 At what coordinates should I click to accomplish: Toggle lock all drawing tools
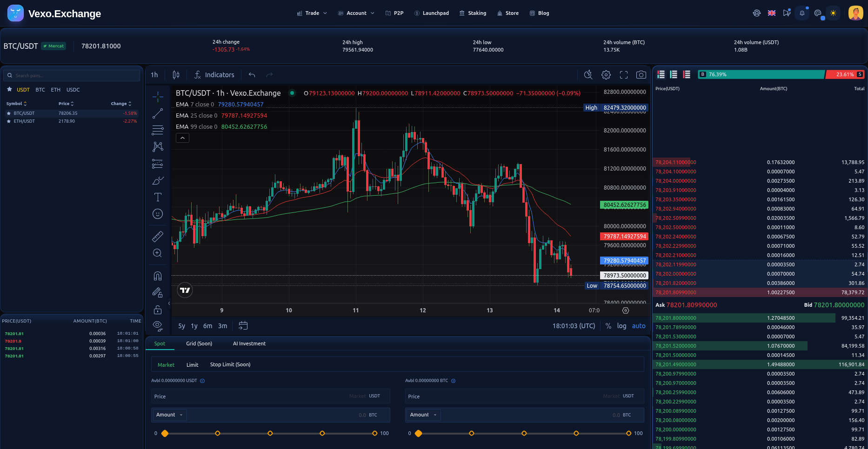pos(158,310)
